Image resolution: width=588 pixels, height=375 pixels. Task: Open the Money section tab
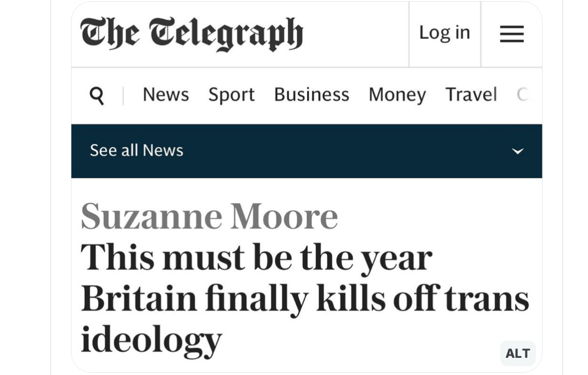click(397, 95)
